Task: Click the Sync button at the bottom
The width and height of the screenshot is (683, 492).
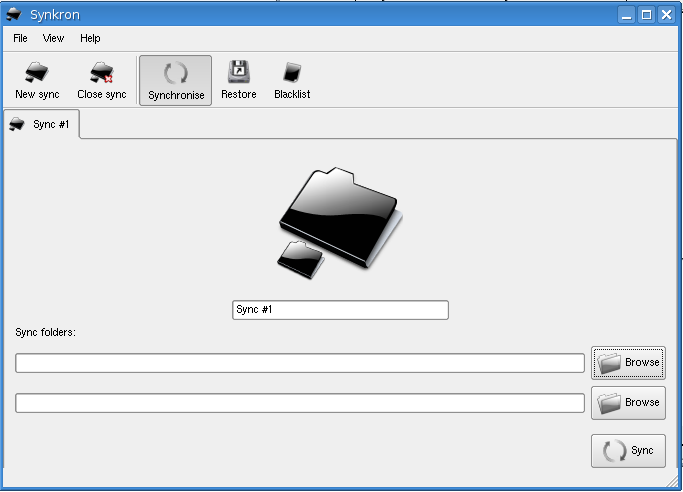Action: [x=628, y=451]
